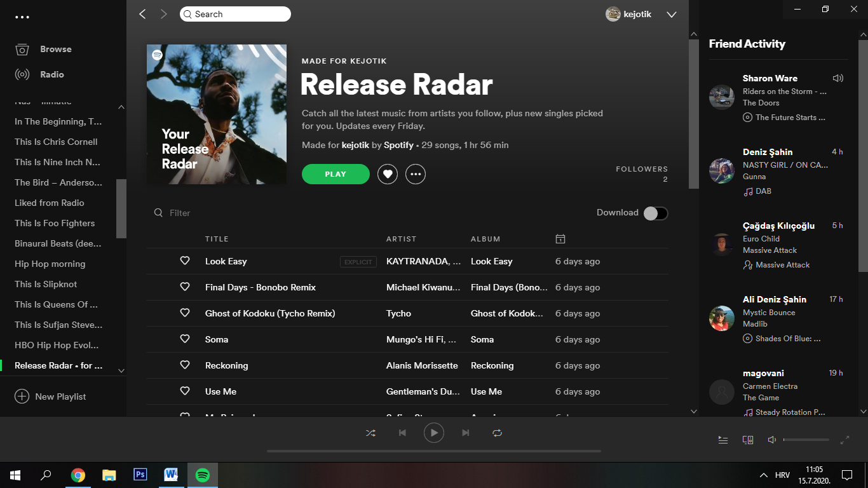
Task: Sort by the ALBUM column
Action: (485, 239)
